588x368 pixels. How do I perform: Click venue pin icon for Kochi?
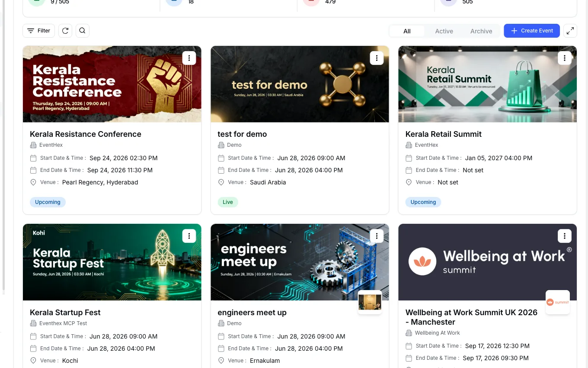(33, 361)
